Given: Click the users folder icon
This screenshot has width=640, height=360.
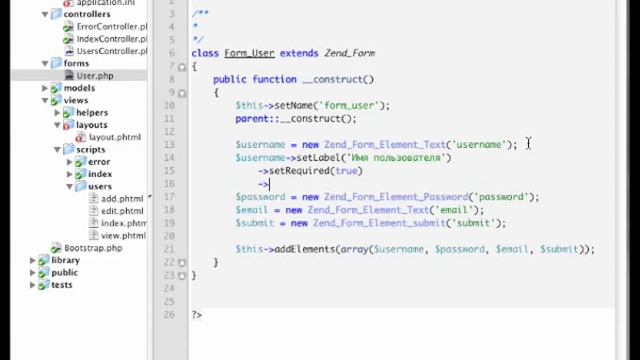Looking at the screenshot, I should coord(81,187).
